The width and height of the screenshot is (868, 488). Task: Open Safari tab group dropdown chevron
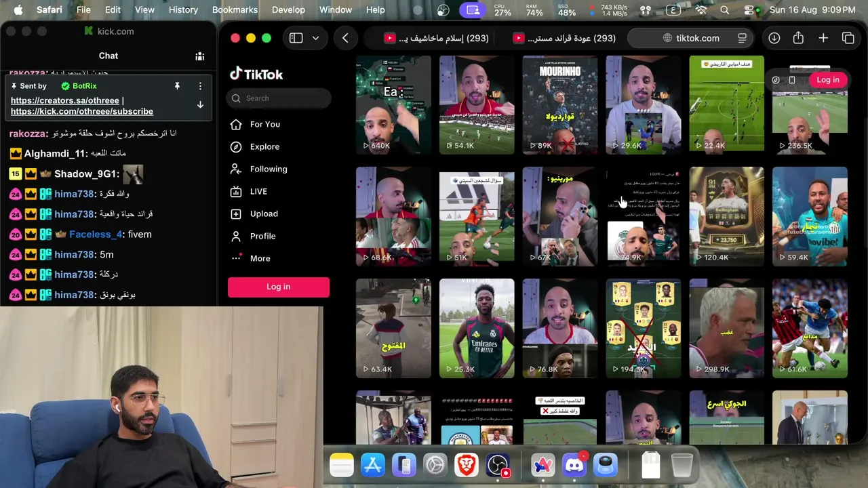point(315,38)
